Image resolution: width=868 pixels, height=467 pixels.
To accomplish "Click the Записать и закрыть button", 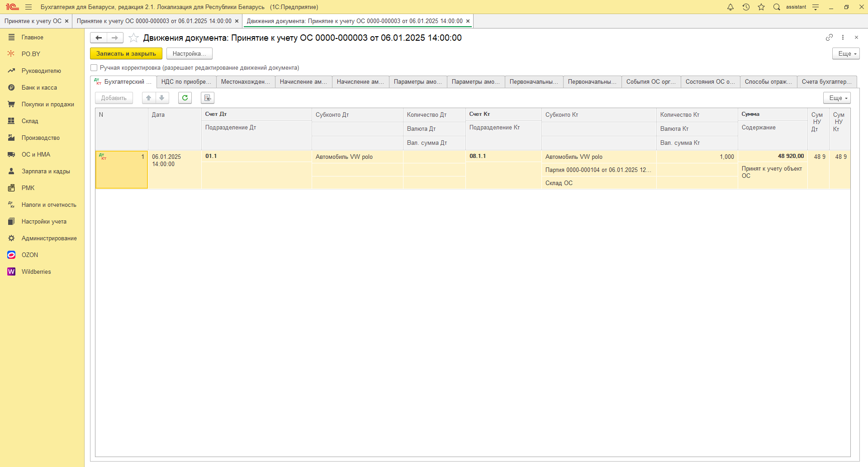I will tap(126, 53).
